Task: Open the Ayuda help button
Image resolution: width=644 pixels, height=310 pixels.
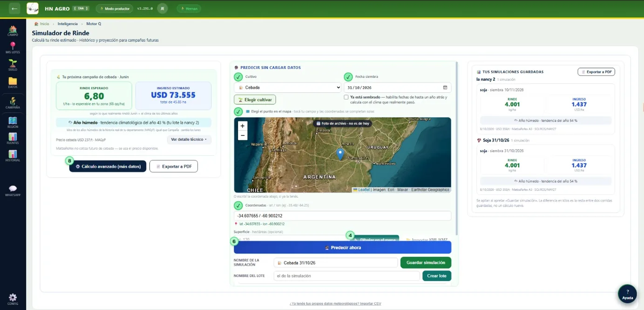Action: (x=627, y=294)
